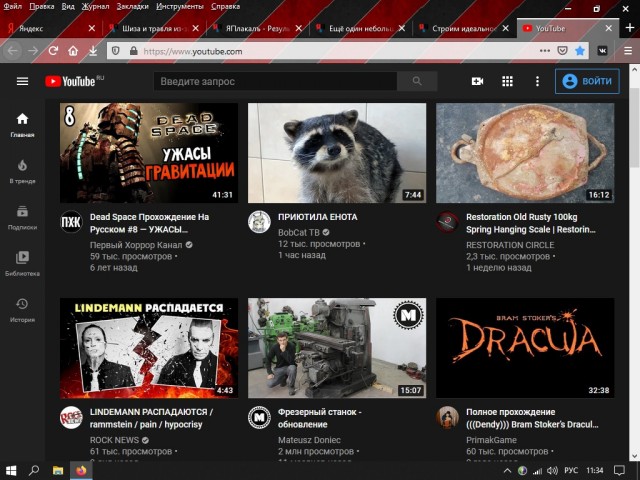Play the raccoon video thumbnail

click(x=337, y=153)
